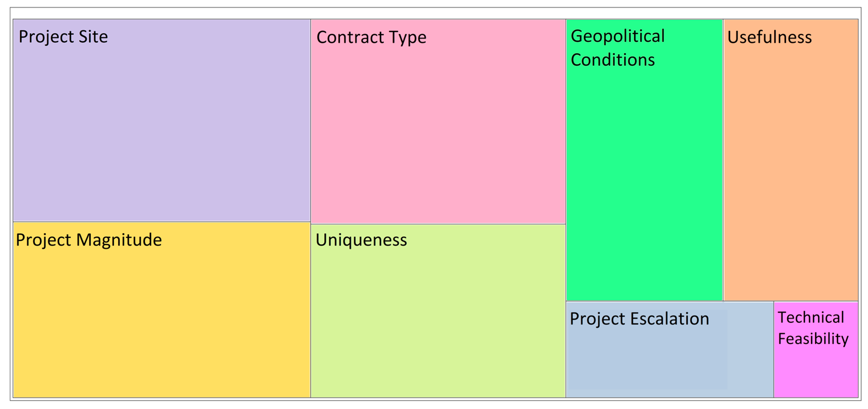Click the "Project Escalation" text label
This screenshot has height=409, width=868.
click(x=639, y=319)
